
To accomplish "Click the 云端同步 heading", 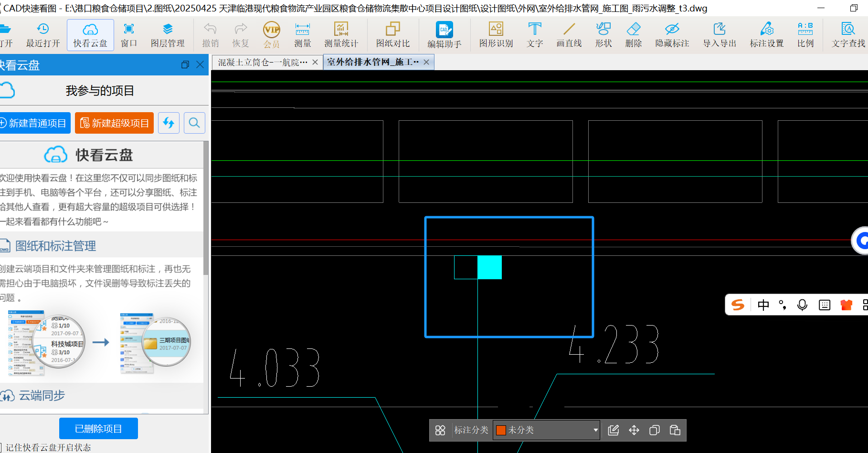I will pos(42,396).
